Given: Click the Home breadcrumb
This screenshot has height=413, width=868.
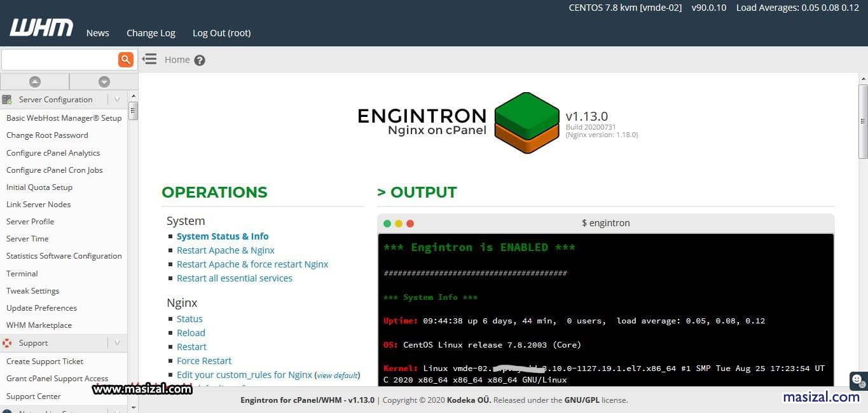Looking at the screenshot, I should pos(177,60).
